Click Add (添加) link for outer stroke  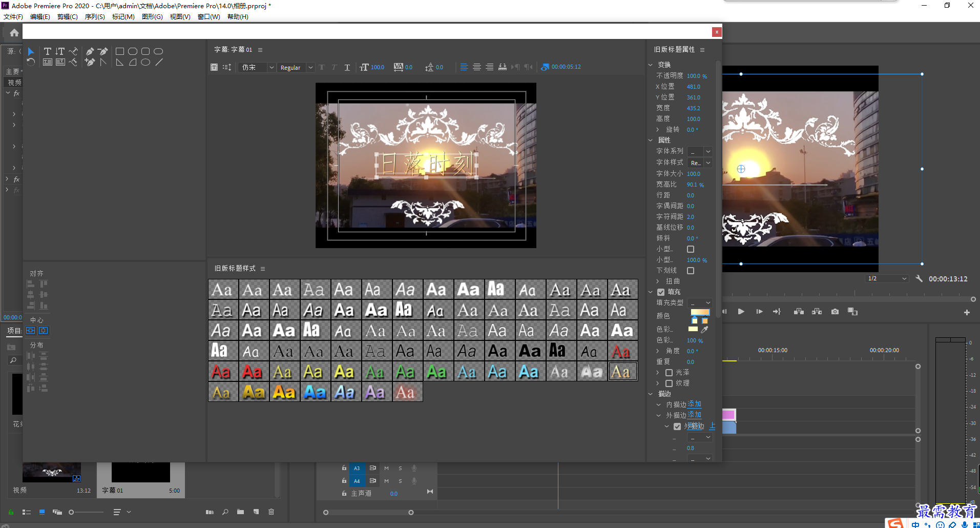(695, 415)
